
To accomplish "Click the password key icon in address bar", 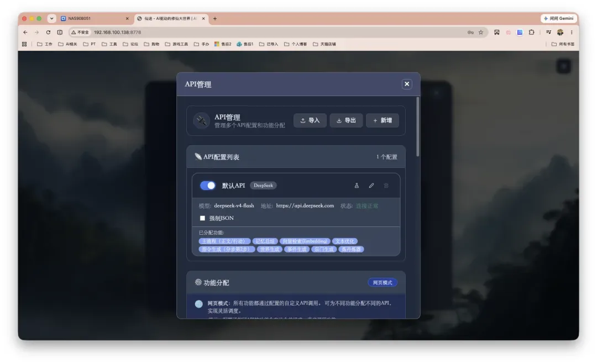I will click(x=470, y=33).
